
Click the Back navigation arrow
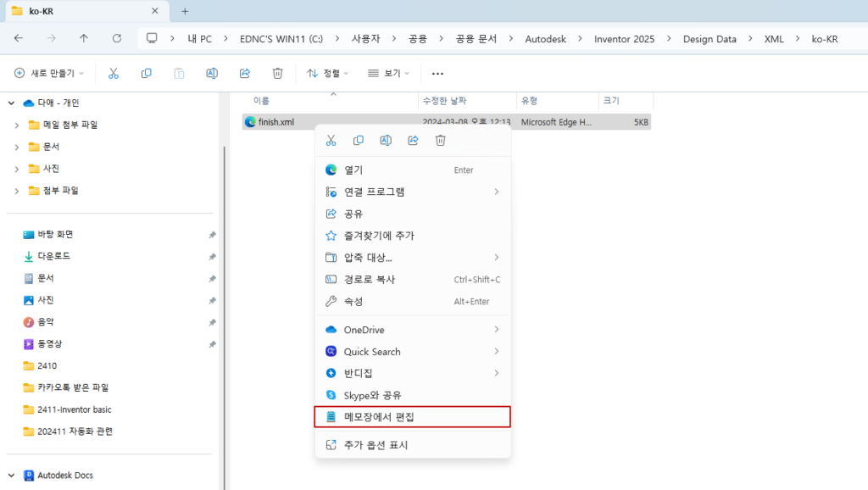[x=19, y=38]
